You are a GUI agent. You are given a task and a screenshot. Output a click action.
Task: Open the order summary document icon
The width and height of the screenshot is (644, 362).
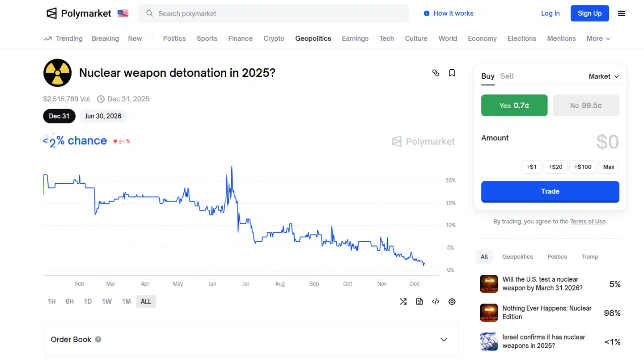[x=419, y=301]
